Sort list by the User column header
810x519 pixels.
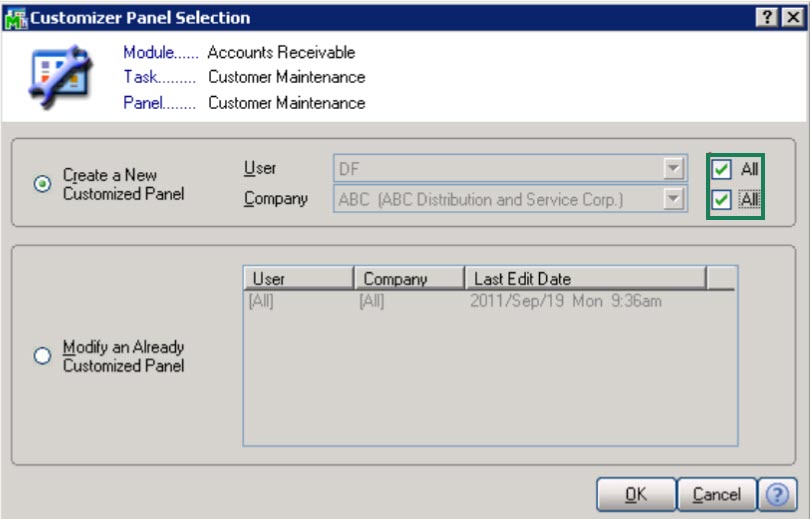(x=298, y=279)
